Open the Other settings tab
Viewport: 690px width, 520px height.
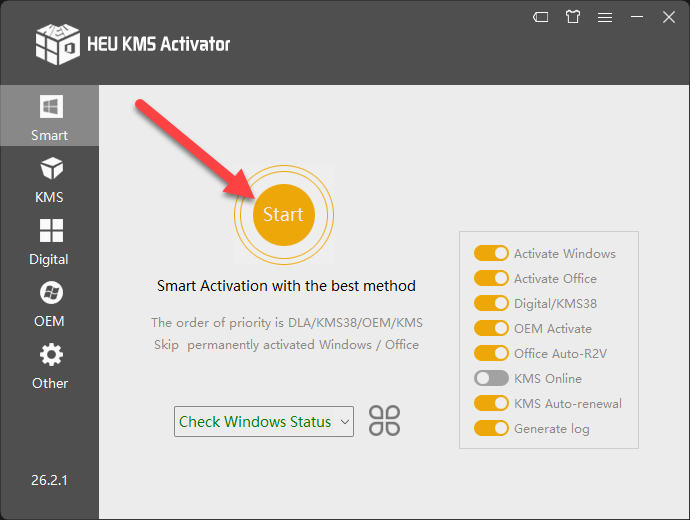49,366
